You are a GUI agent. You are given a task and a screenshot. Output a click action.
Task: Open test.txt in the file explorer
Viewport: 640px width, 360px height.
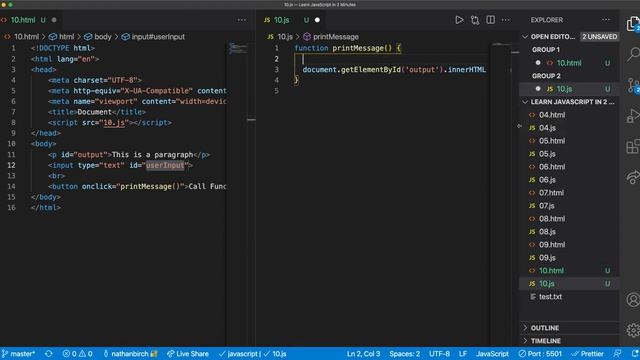pyautogui.click(x=569, y=297)
